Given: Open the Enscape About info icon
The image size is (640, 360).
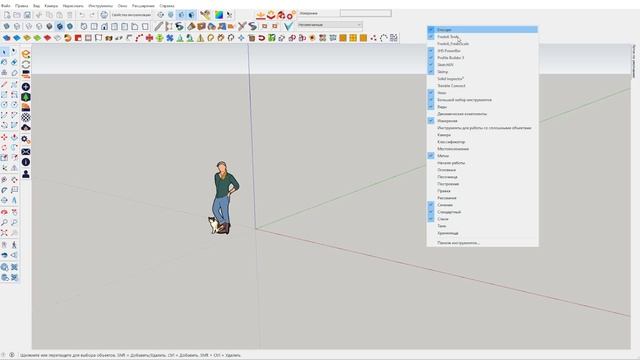Looking at the screenshot, I should (26, 162).
